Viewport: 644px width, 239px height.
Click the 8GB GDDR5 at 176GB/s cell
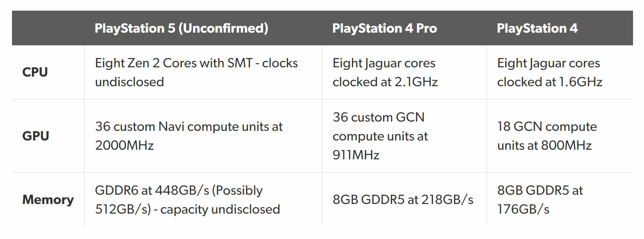pyautogui.click(x=540, y=200)
